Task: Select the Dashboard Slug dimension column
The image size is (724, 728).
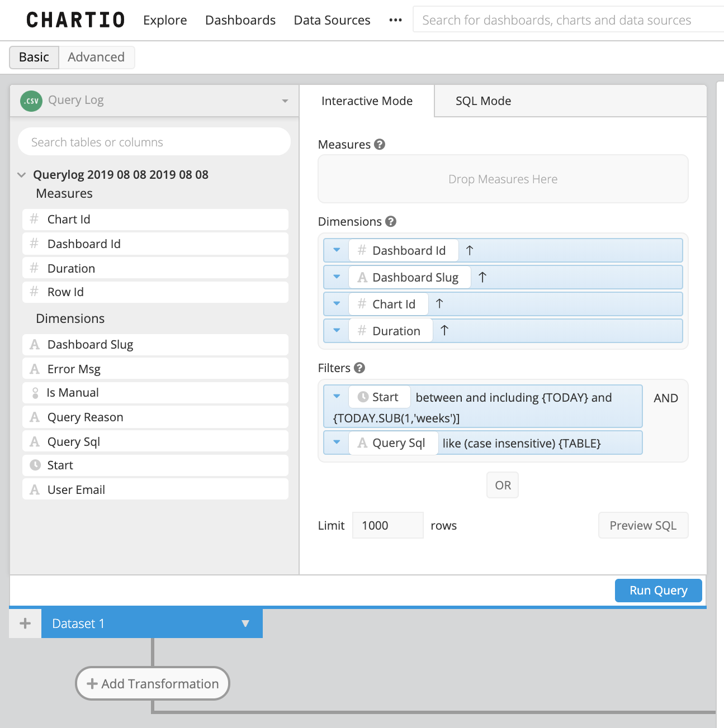Action: 155,344
